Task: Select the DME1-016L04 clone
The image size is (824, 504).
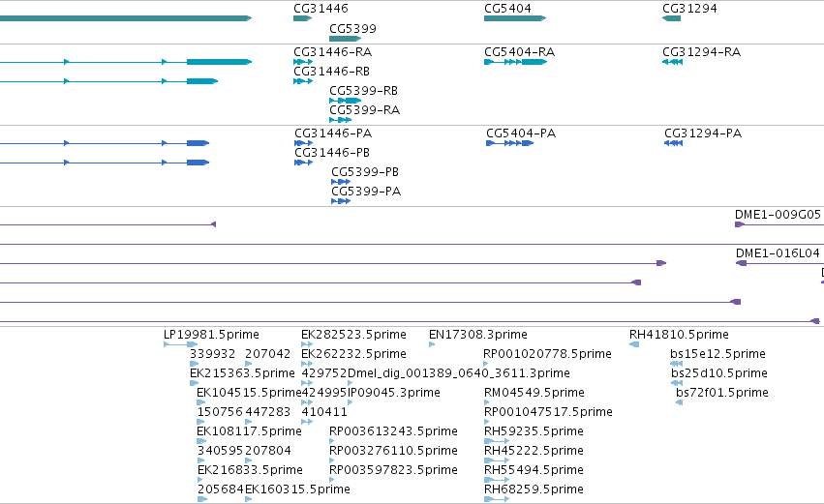Action: click(779, 263)
